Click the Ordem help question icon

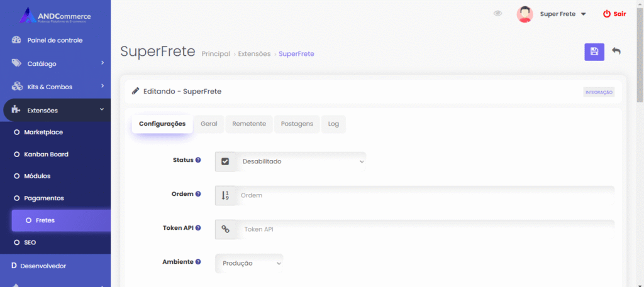pos(198,194)
